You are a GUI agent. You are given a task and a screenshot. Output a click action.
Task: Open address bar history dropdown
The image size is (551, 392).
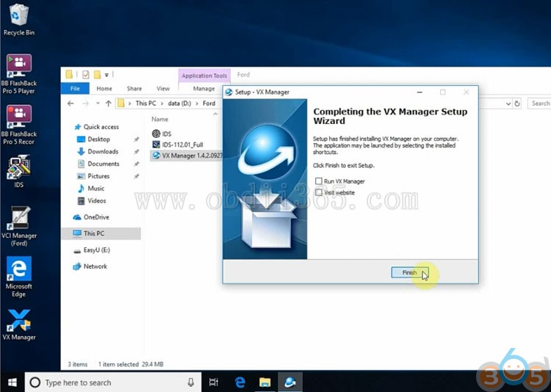tap(508, 104)
